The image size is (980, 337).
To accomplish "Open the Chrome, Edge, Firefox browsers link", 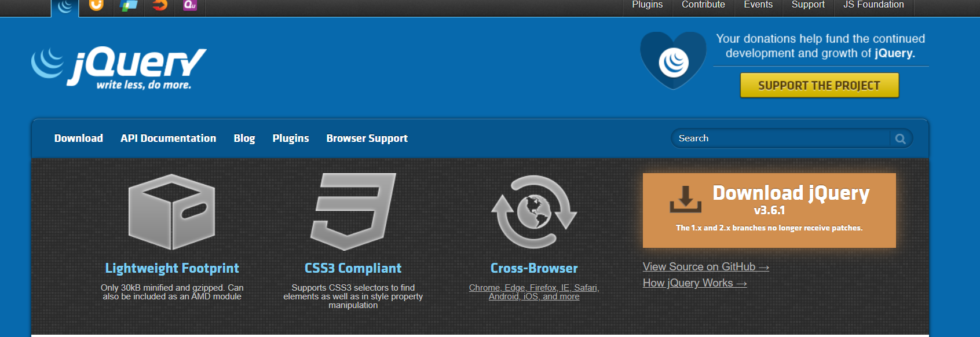I will 534,292.
